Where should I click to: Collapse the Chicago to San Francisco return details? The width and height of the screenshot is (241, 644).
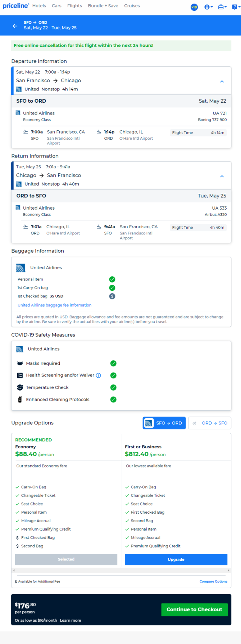coord(222,176)
